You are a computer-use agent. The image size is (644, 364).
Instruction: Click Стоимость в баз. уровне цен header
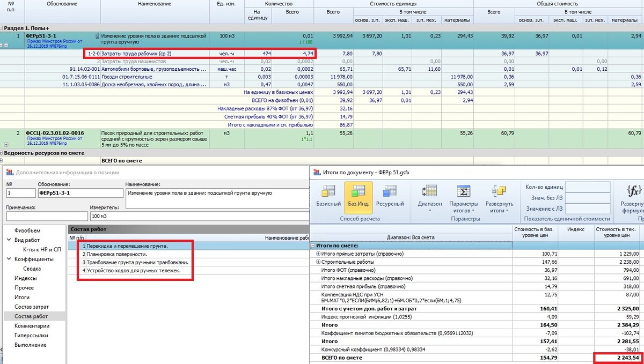point(535,233)
